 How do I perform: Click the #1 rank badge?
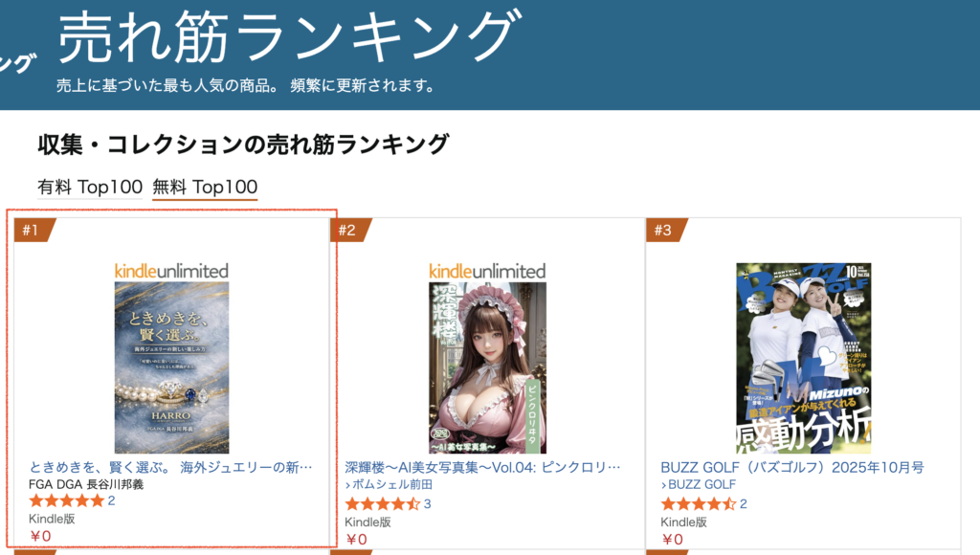[x=33, y=230]
